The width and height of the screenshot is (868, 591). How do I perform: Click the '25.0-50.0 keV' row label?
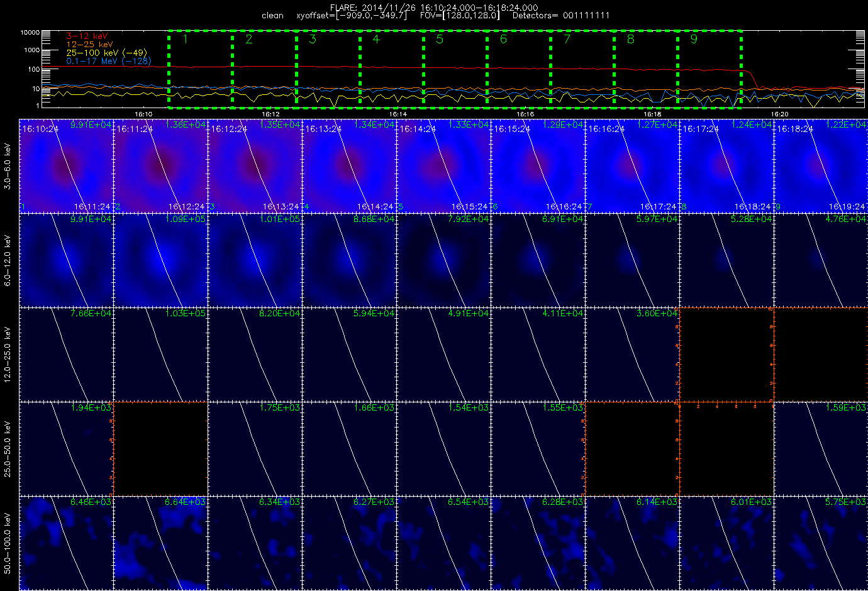(8, 449)
